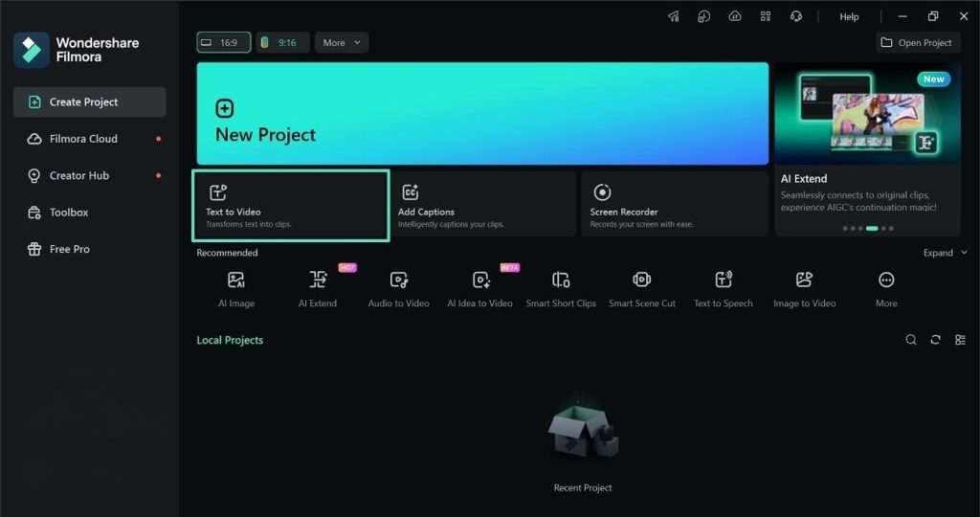
Task: Open Filmora Cloud in the sidebar
Action: click(x=83, y=139)
